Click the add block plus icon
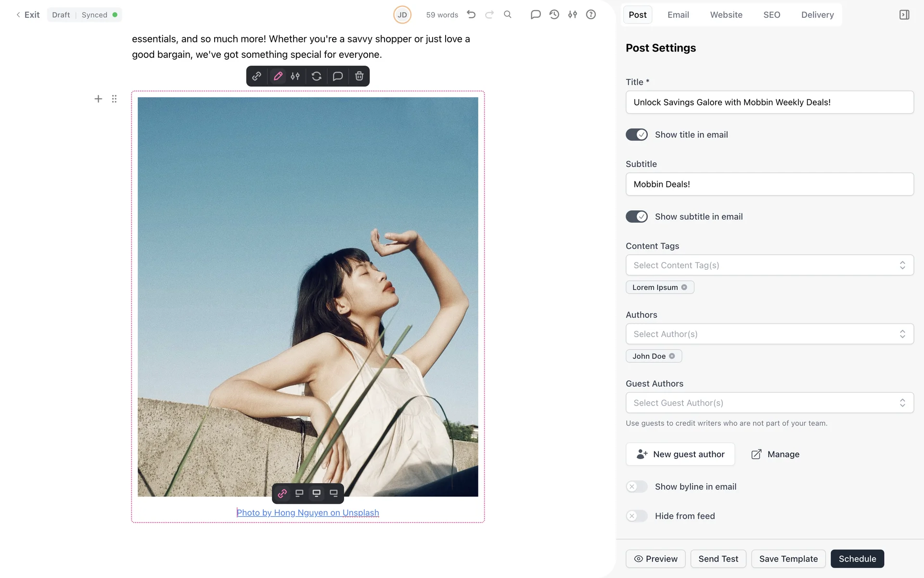The image size is (924, 578). point(98,99)
